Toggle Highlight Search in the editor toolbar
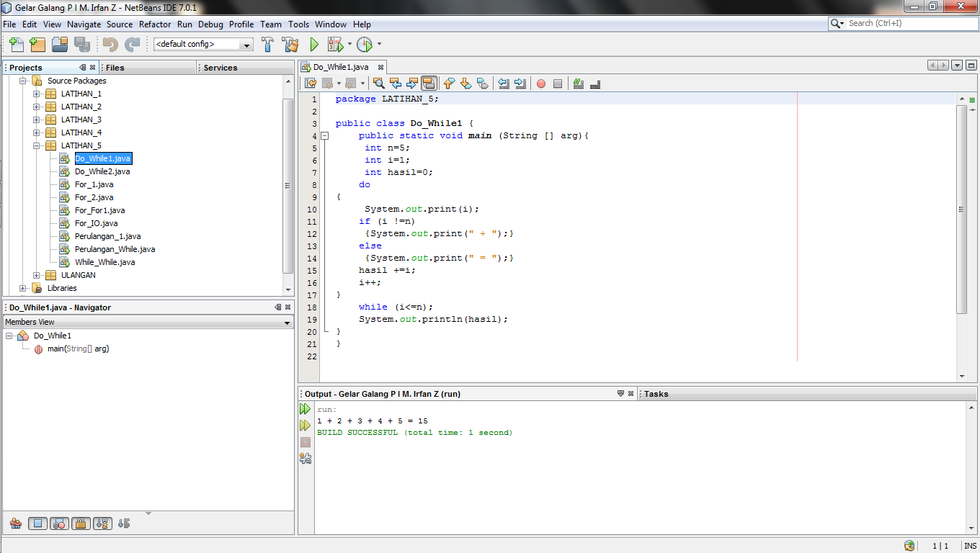The width and height of the screenshot is (980, 553). coord(429,83)
